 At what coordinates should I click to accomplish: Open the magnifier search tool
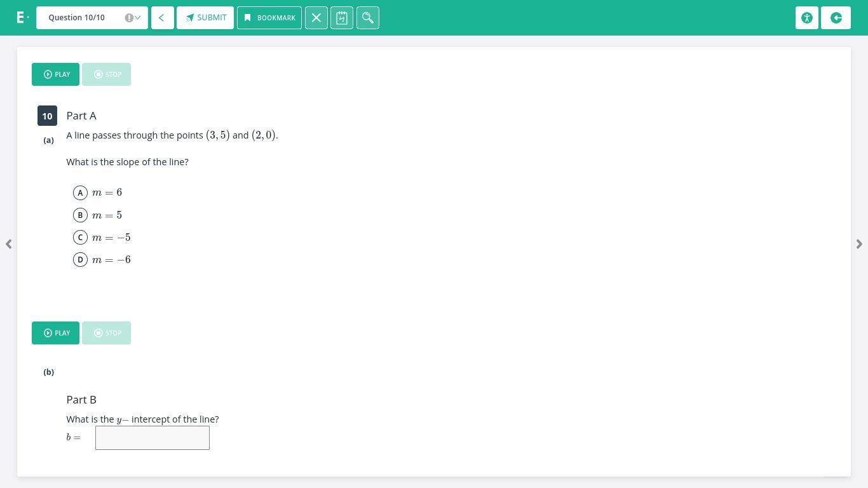click(x=367, y=18)
